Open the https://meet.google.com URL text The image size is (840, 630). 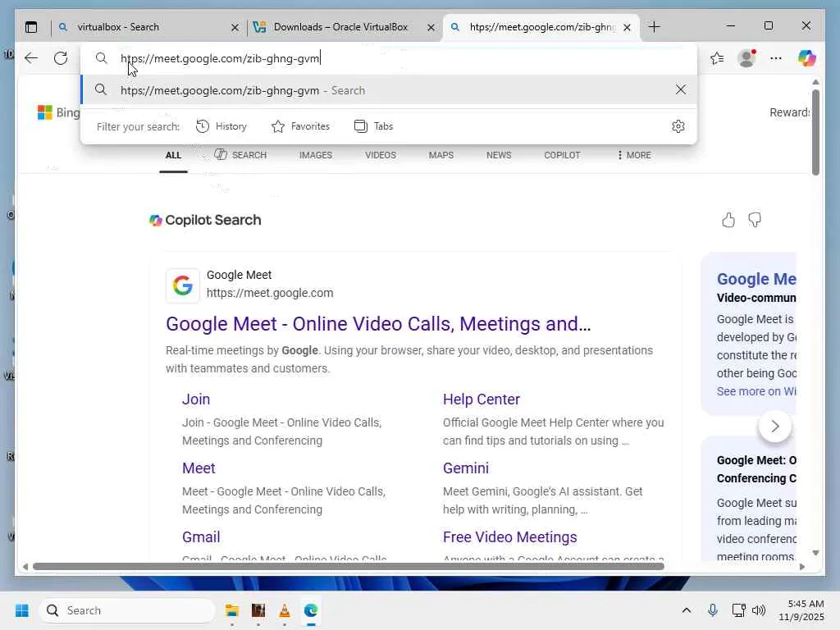[x=270, y=293]
